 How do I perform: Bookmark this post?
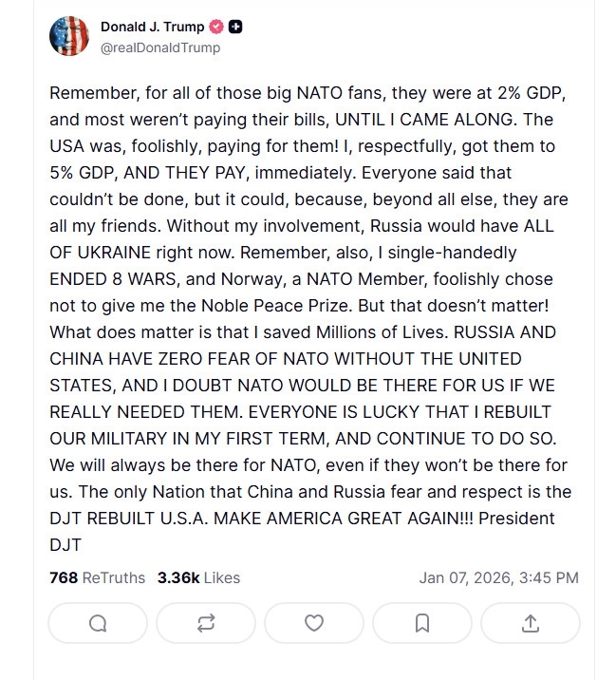click(x=422, y=623)
